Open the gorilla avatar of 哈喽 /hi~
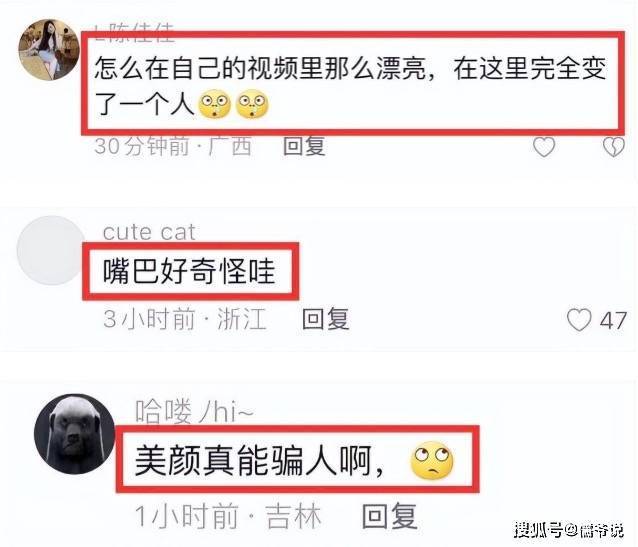This screenshot has width=638, height=547. click(x=74, y=434)
